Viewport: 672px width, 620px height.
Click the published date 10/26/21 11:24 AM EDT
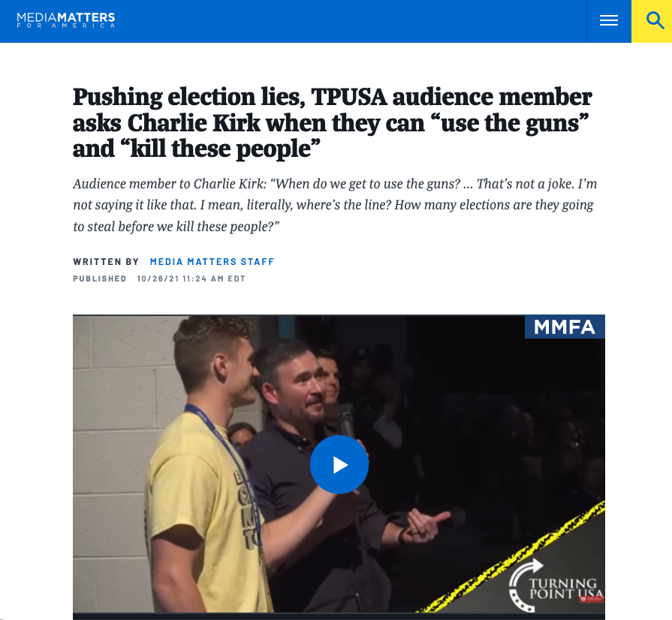click(191, 279)
